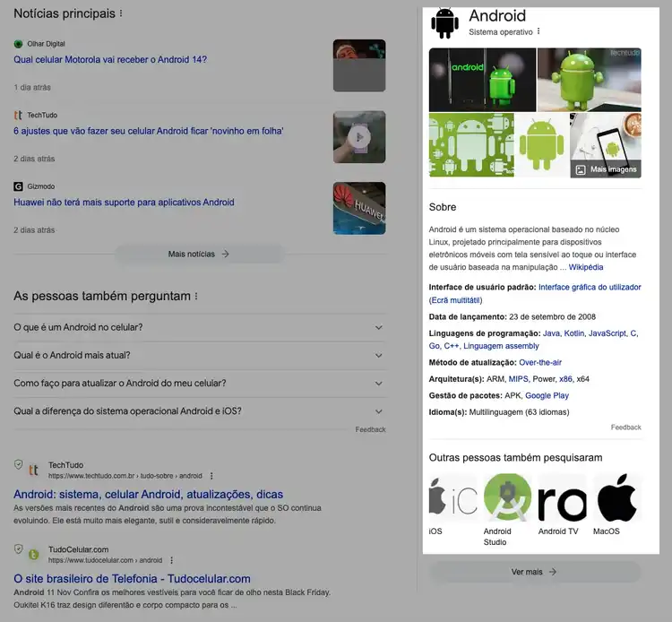Open 'Huawei não terá mais suporte' article

click(x=124, y=202)
